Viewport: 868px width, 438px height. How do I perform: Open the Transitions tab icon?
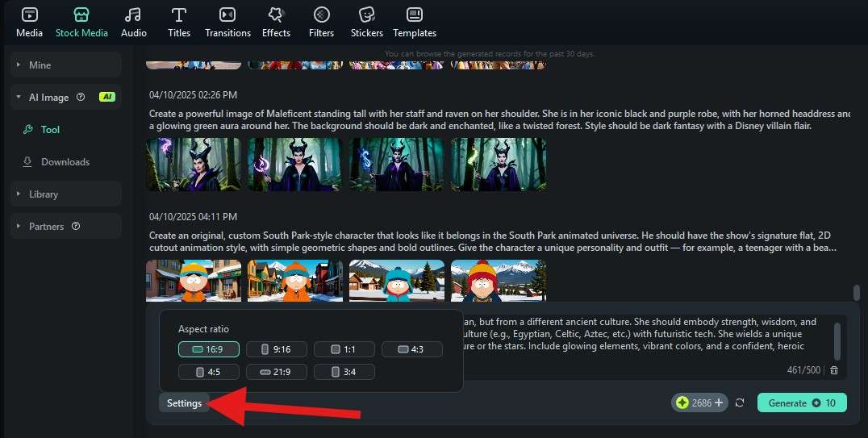pyautogui.click(x=227, y=15)
